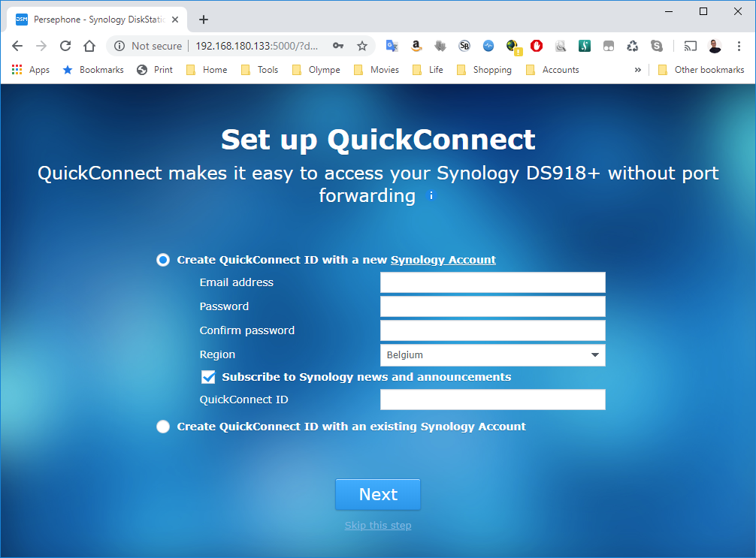Open the globe extension with warning badge
The width and height of the screenshot is (756, 558).
click(514, 47)
